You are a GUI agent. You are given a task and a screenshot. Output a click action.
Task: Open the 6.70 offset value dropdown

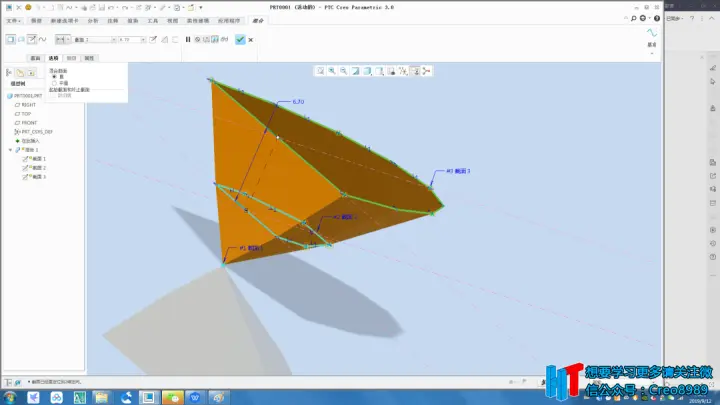point(143,40)
